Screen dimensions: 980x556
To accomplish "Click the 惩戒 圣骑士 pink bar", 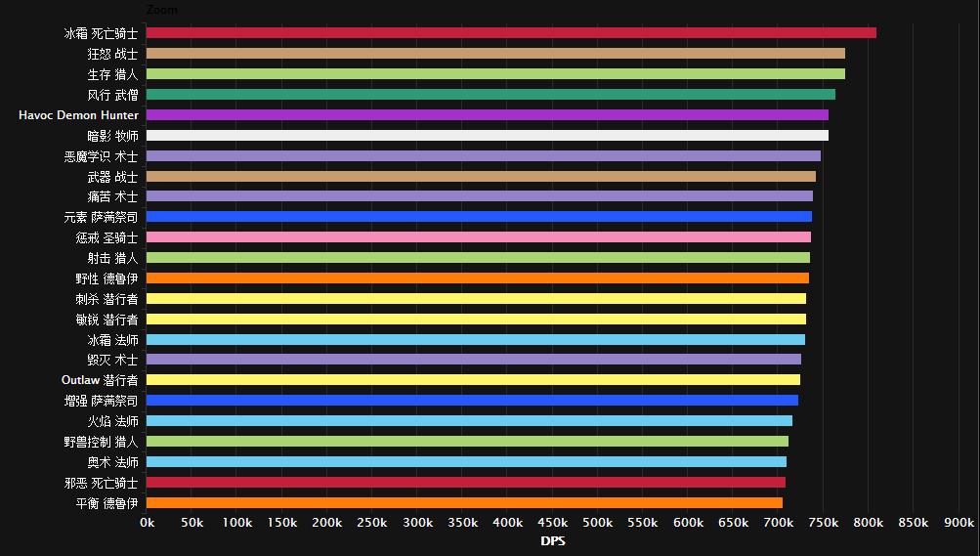I will point(479,237).
